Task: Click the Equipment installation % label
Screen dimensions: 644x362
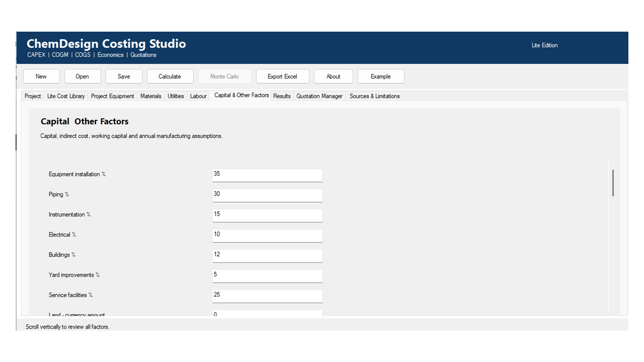Action: 77,174
